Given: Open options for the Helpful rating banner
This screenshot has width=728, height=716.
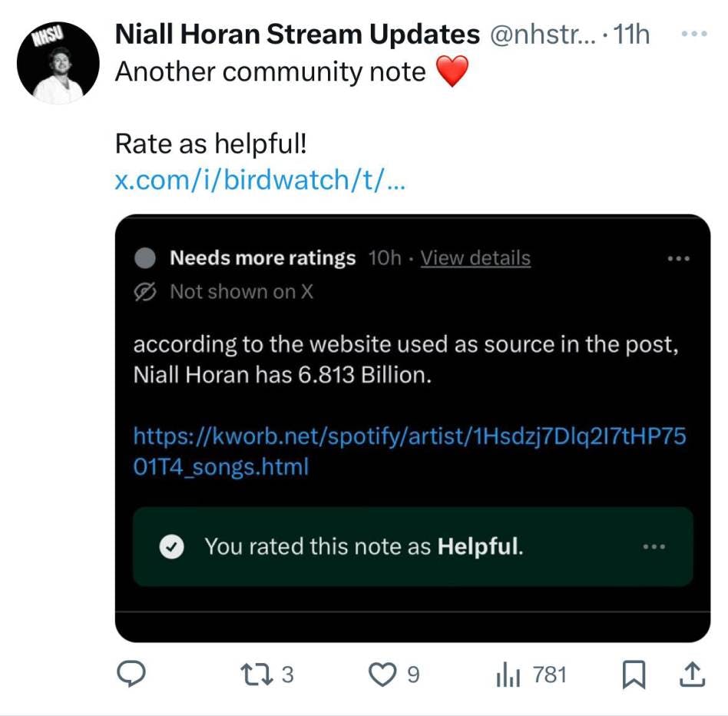Looking at the screenshot, I should [x=654, y=547].
